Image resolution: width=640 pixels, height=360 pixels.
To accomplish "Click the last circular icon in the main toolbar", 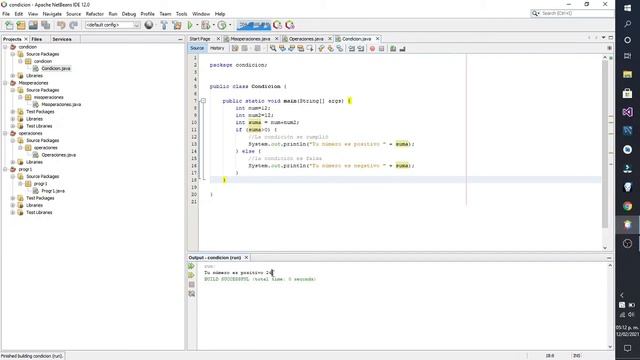I will pos(290,25).
